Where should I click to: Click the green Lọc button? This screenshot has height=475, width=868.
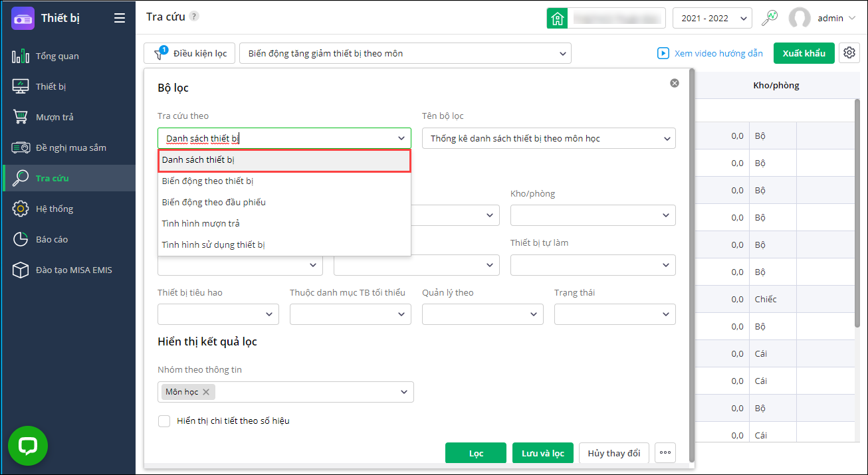pyautogui.click(x=475, y=453)
